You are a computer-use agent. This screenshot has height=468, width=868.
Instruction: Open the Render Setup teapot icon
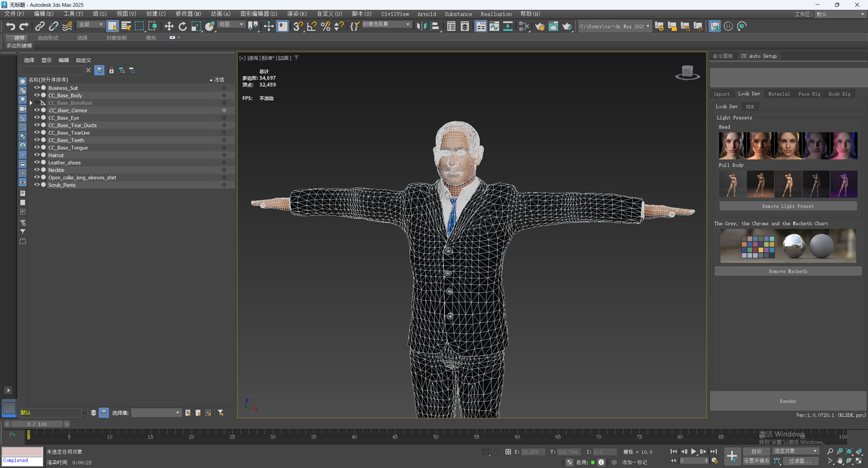pyautogui.click(x=540, y=26)
